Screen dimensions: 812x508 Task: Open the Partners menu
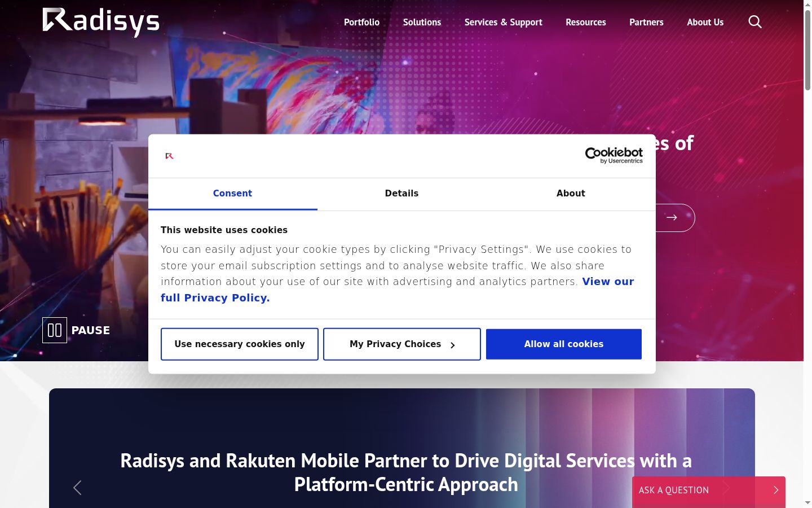tap(646, 22)
